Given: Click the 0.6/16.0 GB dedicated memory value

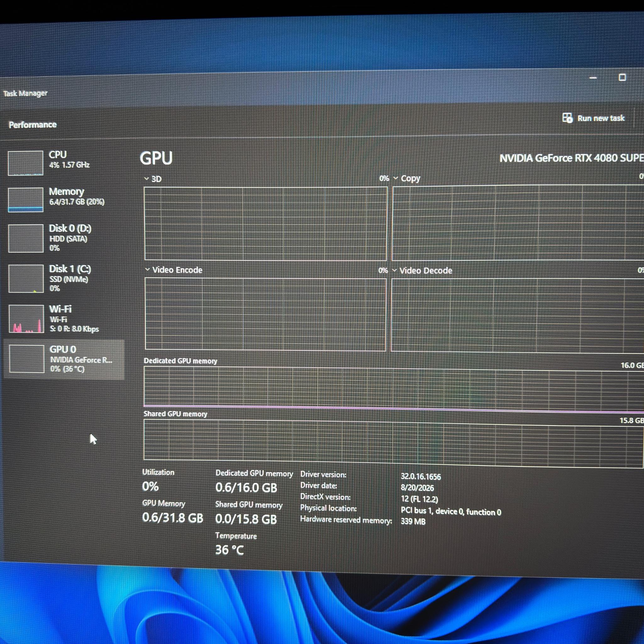Looking at the screenshot, I should point(246,488).
